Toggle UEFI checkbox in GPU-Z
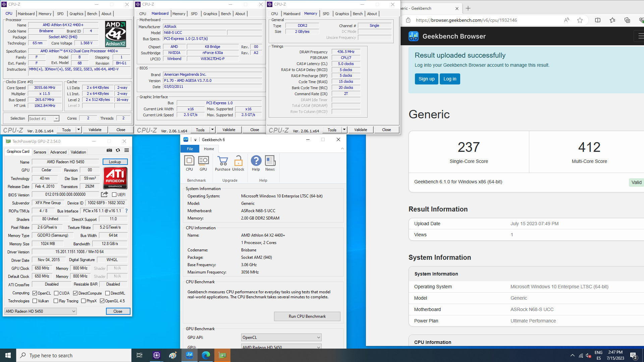644x362 pixels. (114, 195)
